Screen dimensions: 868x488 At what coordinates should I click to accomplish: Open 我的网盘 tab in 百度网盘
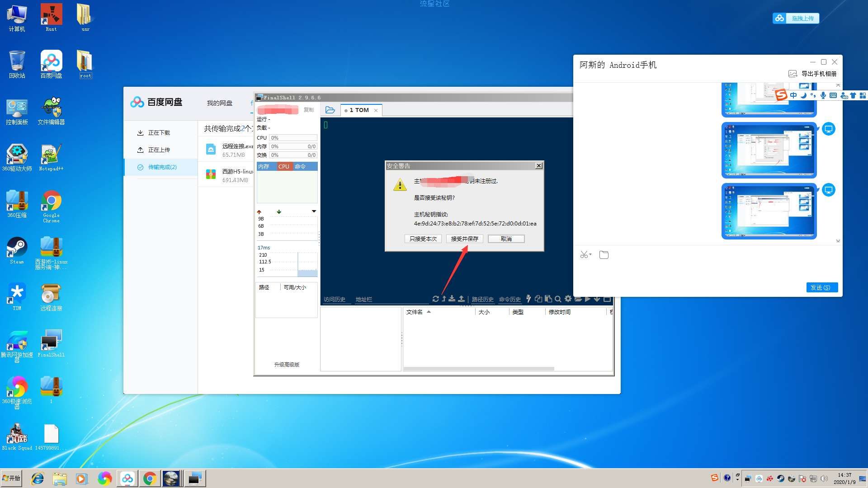click(x=220, y=103)
